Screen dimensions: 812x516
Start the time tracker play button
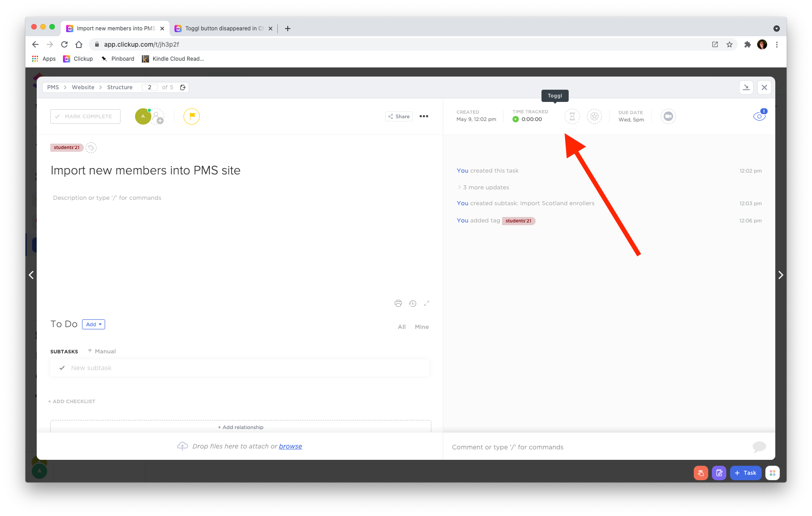tap(515, 119)
